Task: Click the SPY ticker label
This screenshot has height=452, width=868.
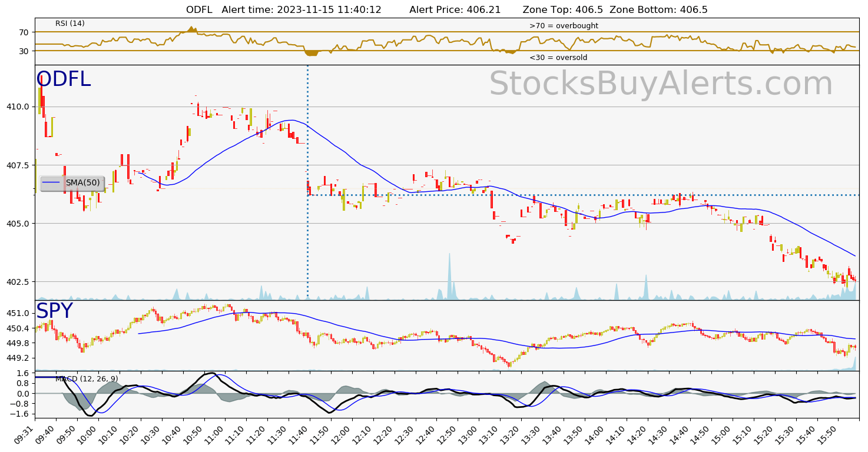Action: pos(55,311)
